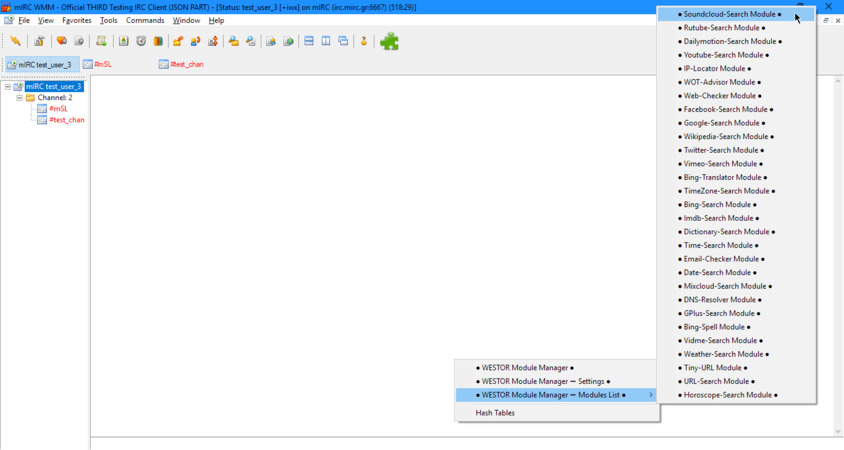Screen dimensions: 844x450
Task: Click status window scrollbar down arrow
Action: tap(838, 431)
